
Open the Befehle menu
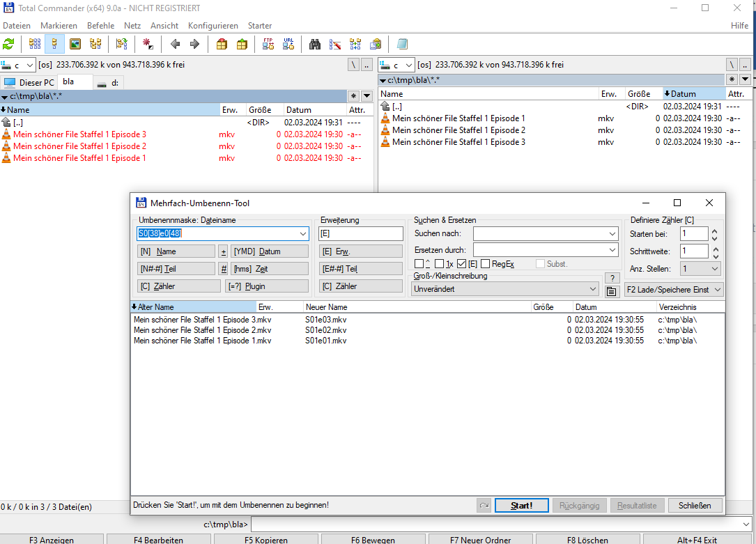(x=101, y=26)
